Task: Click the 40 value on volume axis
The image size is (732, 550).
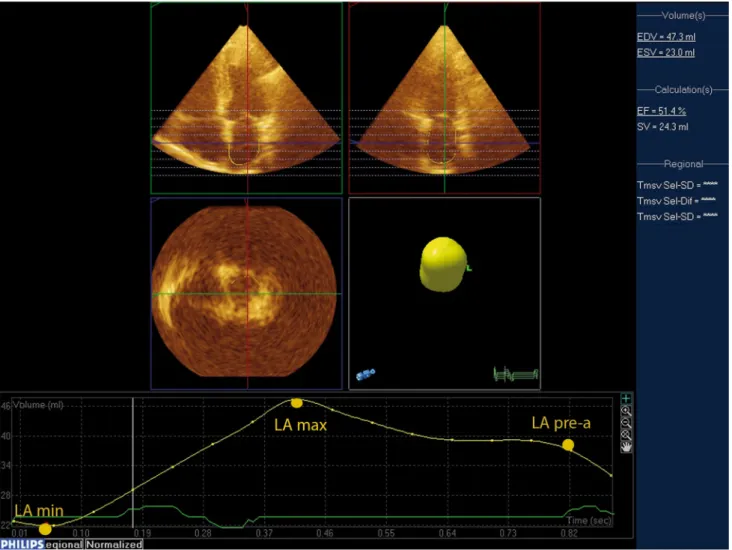Action: [6, 436]
